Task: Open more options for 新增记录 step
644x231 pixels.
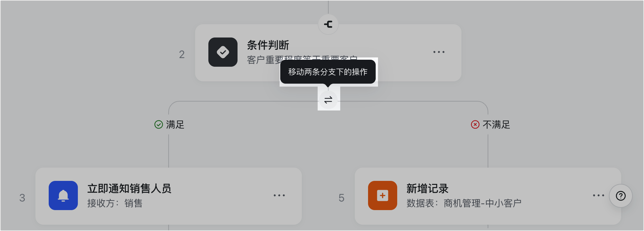Action: [x=599, y=195]
